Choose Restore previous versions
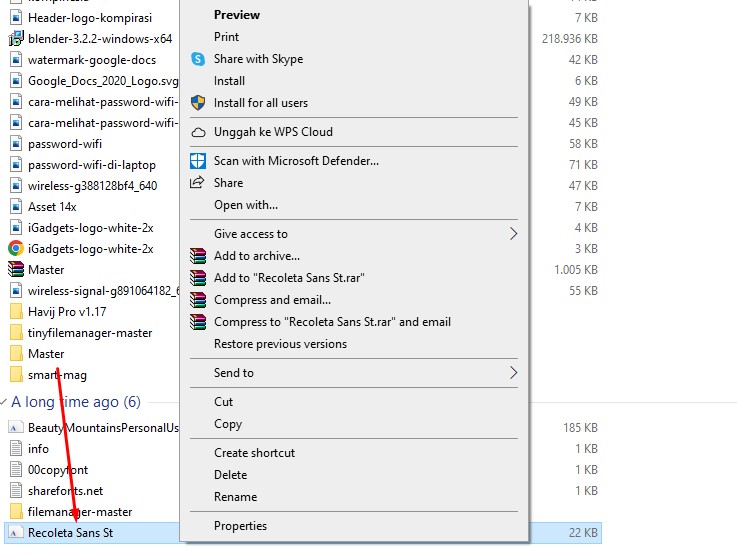The width and height of the screenshot is (737, 554). pyautogui.click(x=280, y=344)
